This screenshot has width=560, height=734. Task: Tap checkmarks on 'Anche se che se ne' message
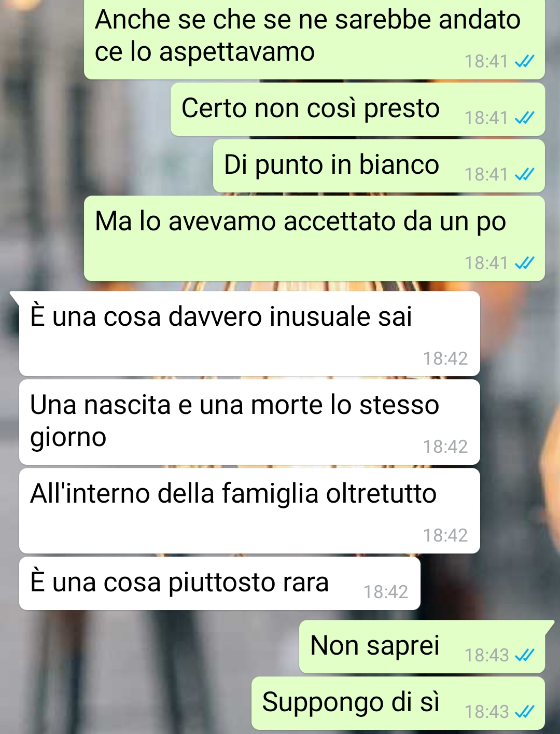[524, 62]
